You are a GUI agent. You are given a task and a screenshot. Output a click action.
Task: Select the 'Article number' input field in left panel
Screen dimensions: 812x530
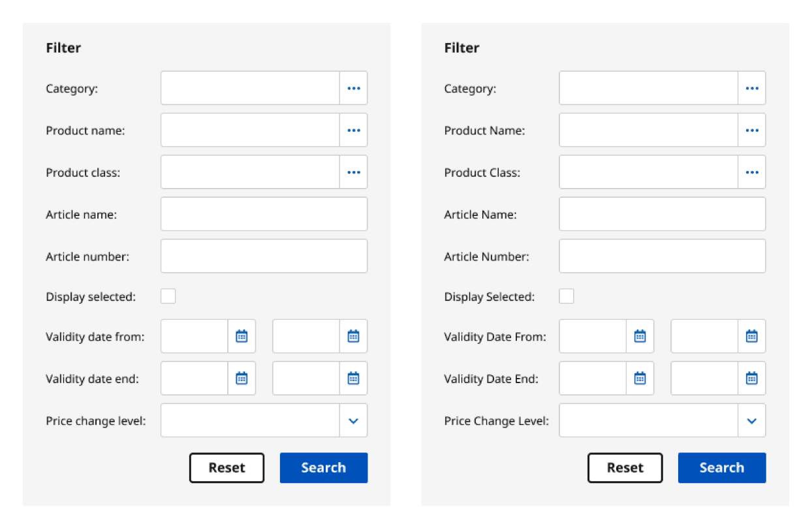pyautogui.click(x=264, y=256)
